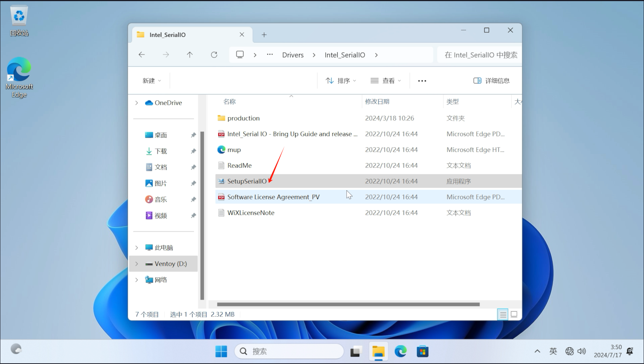Screen dimensions: 644x364
Task: Launch Microsoft Edge from desktop shortcut
Action: [19, 77]
